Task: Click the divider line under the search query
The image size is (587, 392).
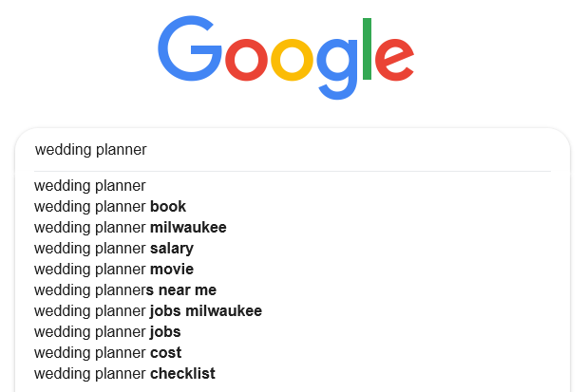Action: tap(293, 171)
